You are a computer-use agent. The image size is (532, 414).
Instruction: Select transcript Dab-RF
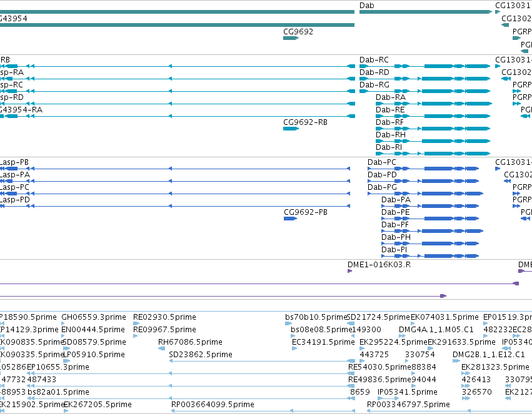pos(390,122)
